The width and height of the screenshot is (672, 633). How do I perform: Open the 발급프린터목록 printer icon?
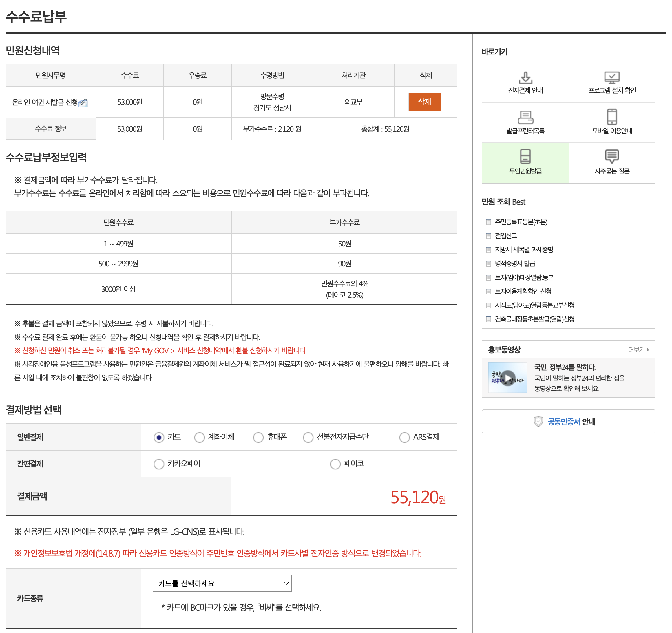[525, 117]
